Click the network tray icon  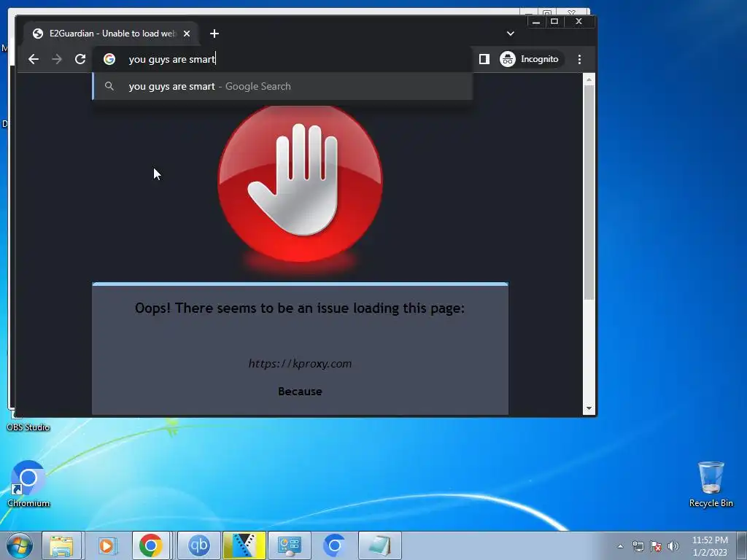tap(638, 546)
